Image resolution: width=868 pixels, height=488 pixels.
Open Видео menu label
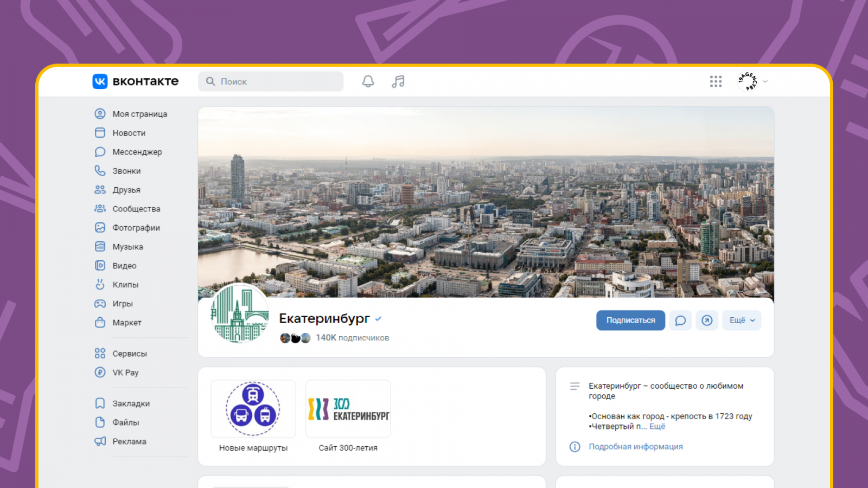pos(124,266)
